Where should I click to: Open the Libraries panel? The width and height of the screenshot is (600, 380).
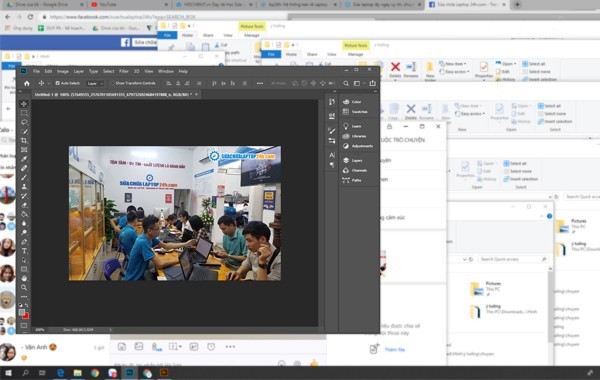click(354, 136)
